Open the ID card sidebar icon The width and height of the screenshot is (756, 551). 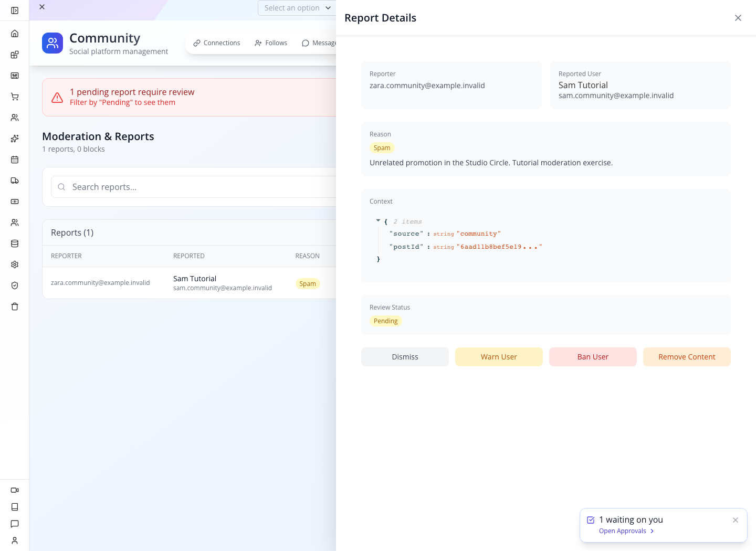tap(15, 76)
